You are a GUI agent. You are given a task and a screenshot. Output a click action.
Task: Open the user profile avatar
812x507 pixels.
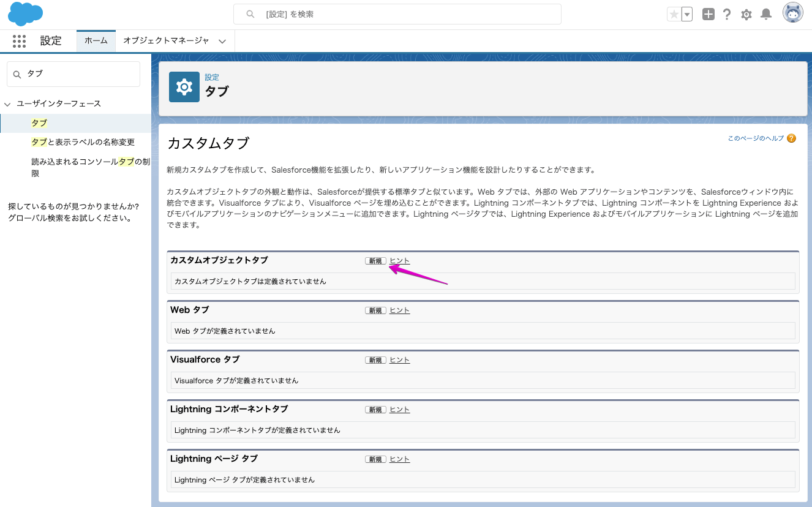(793, 13)
